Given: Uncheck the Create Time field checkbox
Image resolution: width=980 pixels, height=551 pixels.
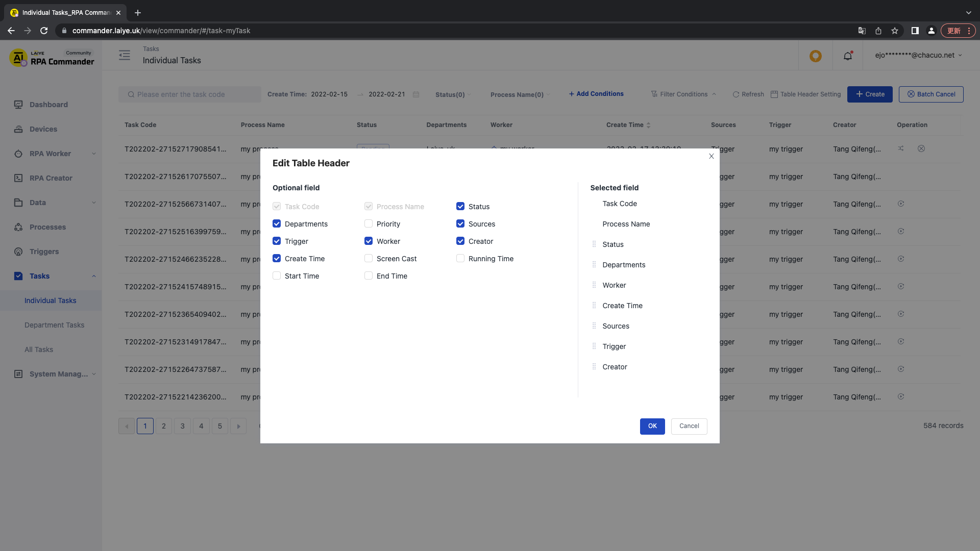Looking at the screenshot, I should point(277,258).
